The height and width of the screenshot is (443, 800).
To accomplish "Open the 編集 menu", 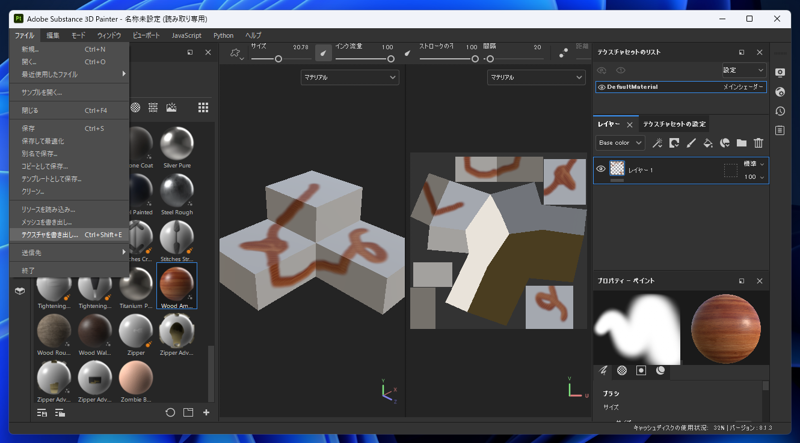I will pyautogui.click(x=53, y=35).
